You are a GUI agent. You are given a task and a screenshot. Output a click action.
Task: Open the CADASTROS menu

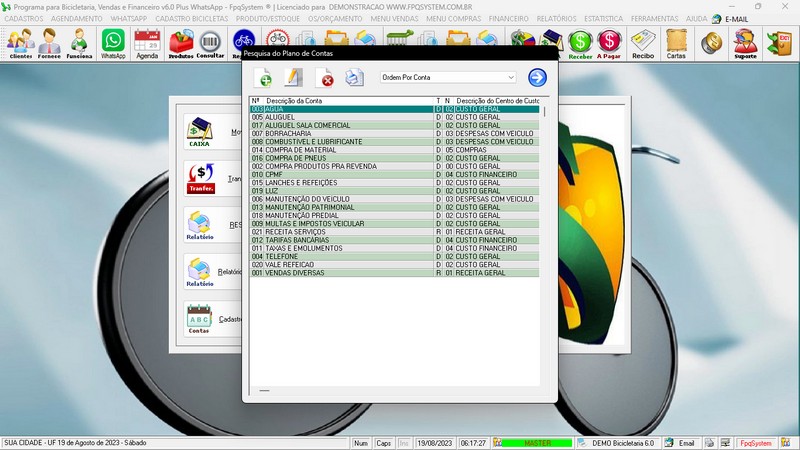pyautogui.click(x=24, y=19)
